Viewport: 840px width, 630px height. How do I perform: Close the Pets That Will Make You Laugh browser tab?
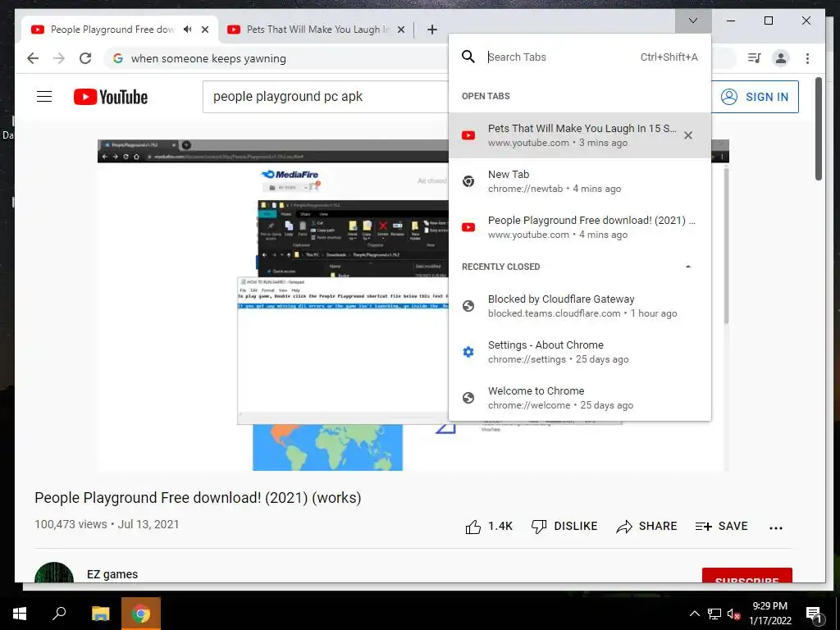400,30
